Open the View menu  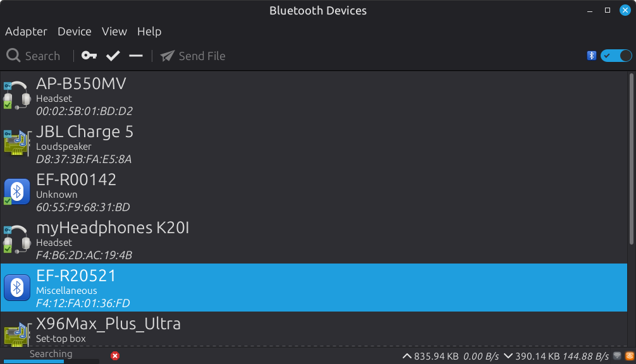(114, 32)
